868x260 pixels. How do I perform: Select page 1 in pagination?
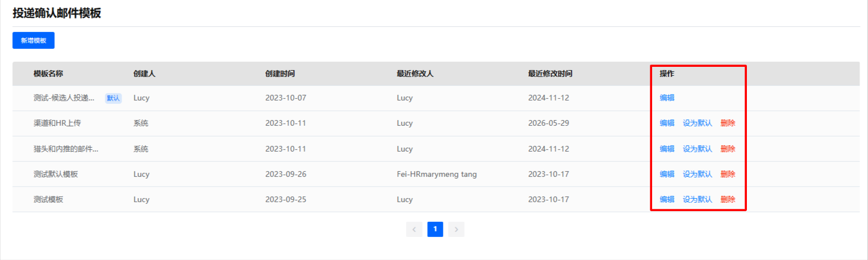click(x=435, y=229)
